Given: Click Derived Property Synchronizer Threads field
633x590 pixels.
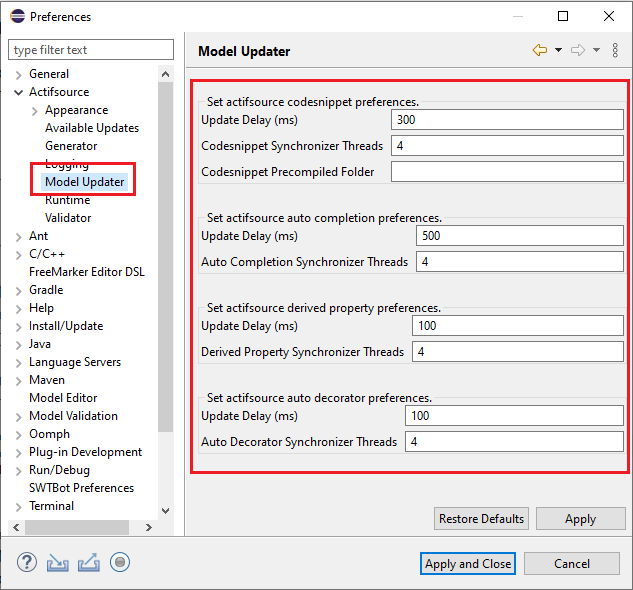Looking at the screenshot, I should click(x=518, y=352).
